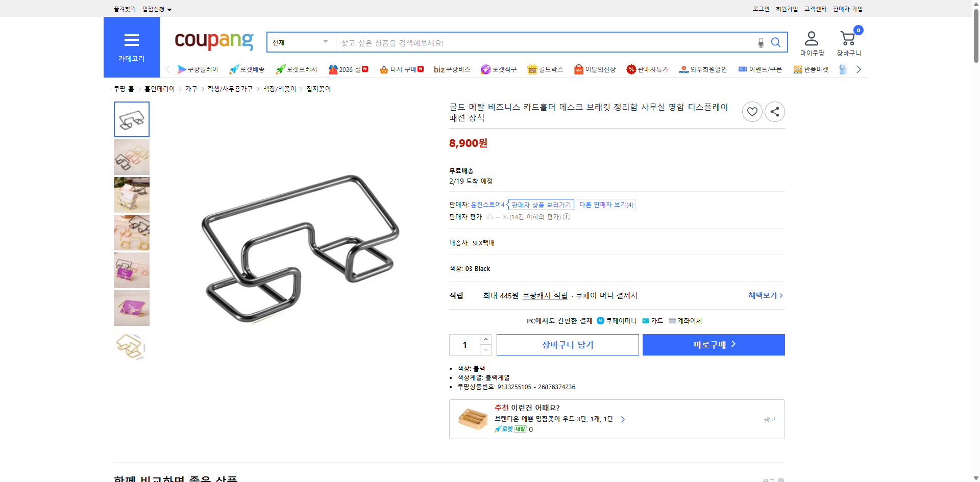The height and width of the screenshot is (482, 980).
Task: Click the 바로구매 purchase button
Action: coord(713,344)
